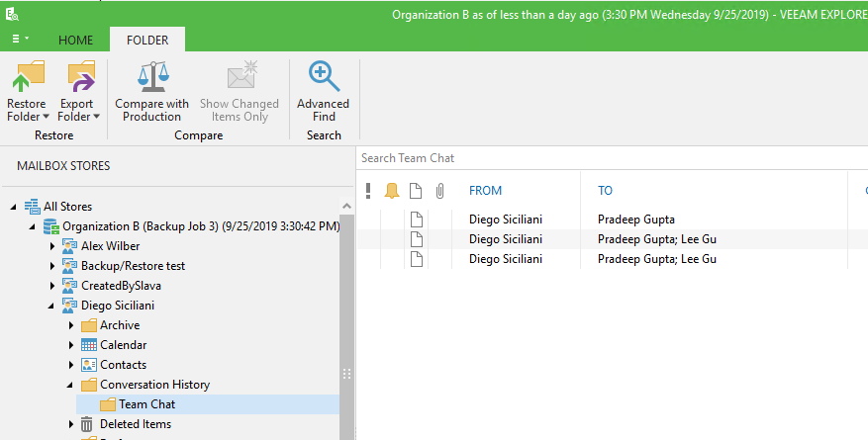The image size is (868, 440).
Task: Click the Export Folder icon
Action: (x=81, y=76)
